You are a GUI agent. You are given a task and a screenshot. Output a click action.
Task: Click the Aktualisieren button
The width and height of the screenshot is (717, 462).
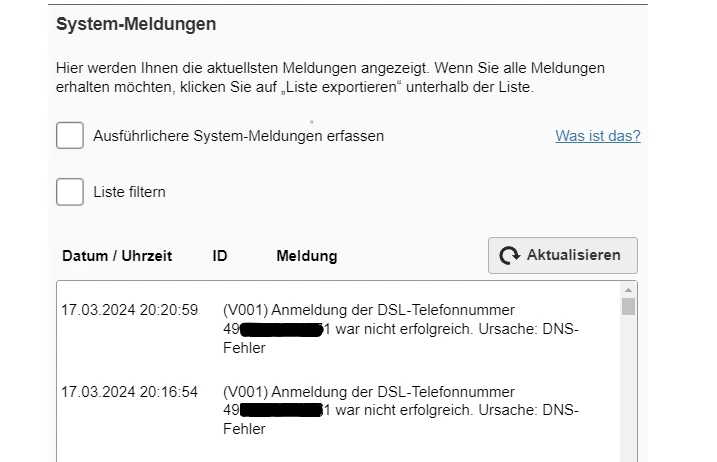[x=563, y=255]
